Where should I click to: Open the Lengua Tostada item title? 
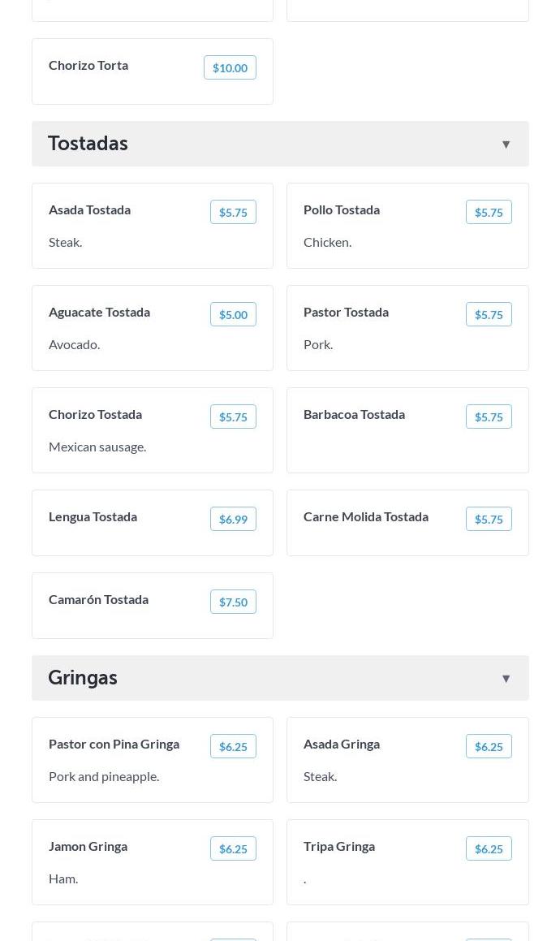pyautogui.click(x=93, y=516)
